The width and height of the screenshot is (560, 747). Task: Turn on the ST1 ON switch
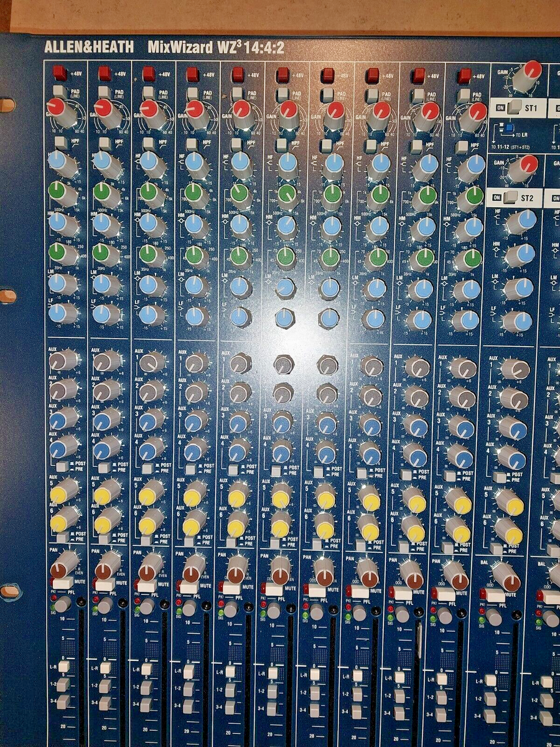514,108
